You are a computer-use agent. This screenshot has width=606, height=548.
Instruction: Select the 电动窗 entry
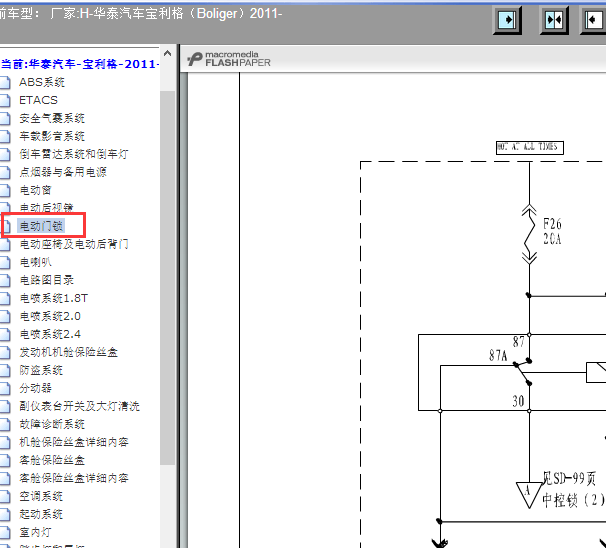pos(35,190)
